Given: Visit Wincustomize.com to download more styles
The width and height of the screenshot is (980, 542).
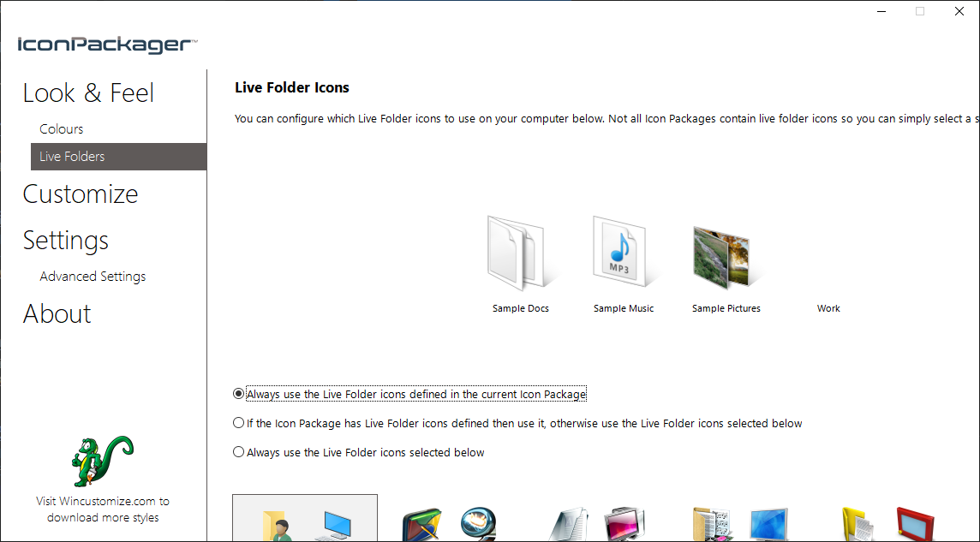Looking at the screenshot, I should [103, 509].
